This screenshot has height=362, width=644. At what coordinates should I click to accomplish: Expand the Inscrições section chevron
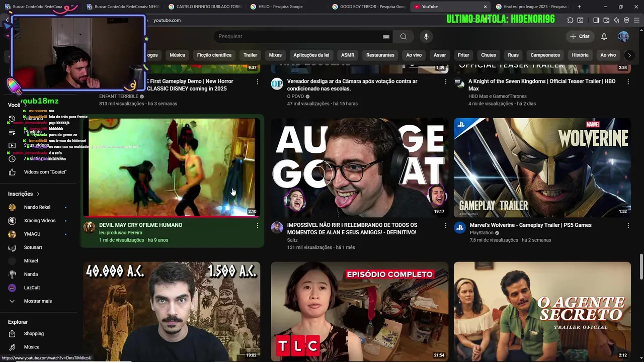click(38, 194)
